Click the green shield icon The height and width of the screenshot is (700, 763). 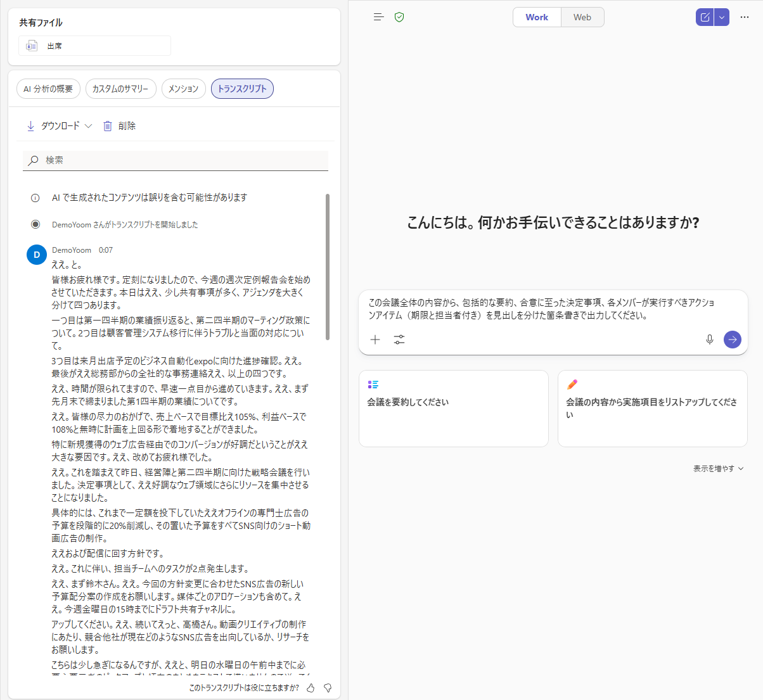[399, 17]
